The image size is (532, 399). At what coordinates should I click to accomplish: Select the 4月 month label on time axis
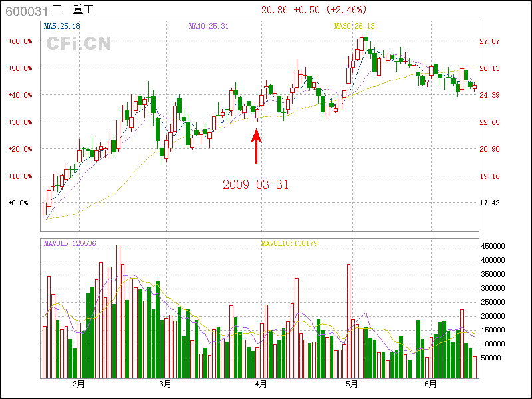260,384
